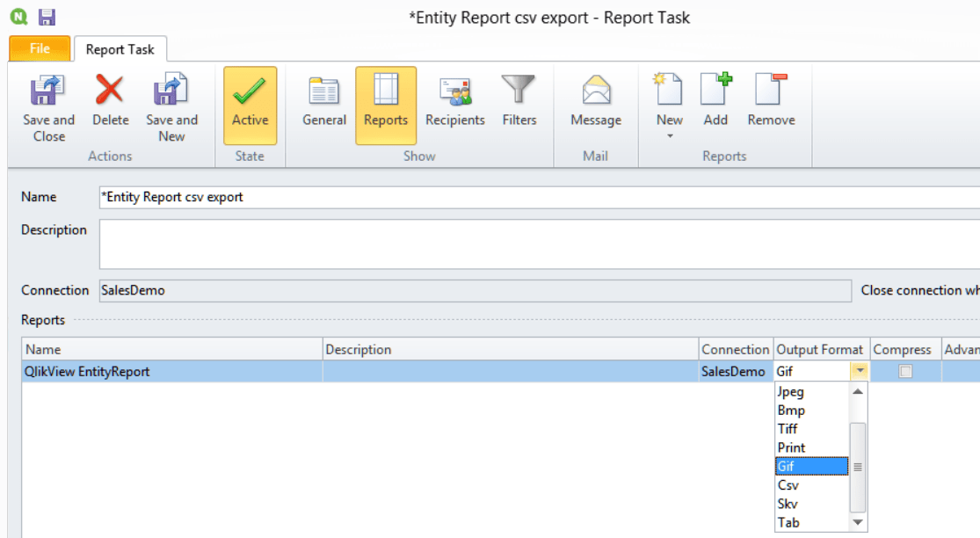Select the Report Task tab
This screenshot has width=980, height=538.
(120, 48)
